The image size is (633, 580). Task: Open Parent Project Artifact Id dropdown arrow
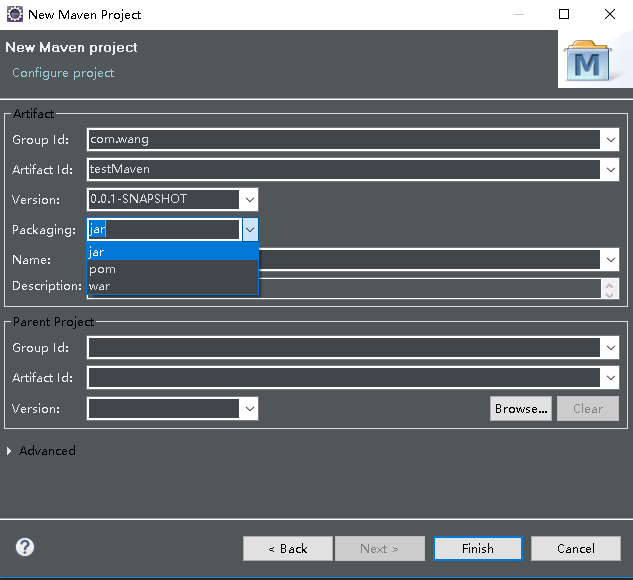[610, 378]
